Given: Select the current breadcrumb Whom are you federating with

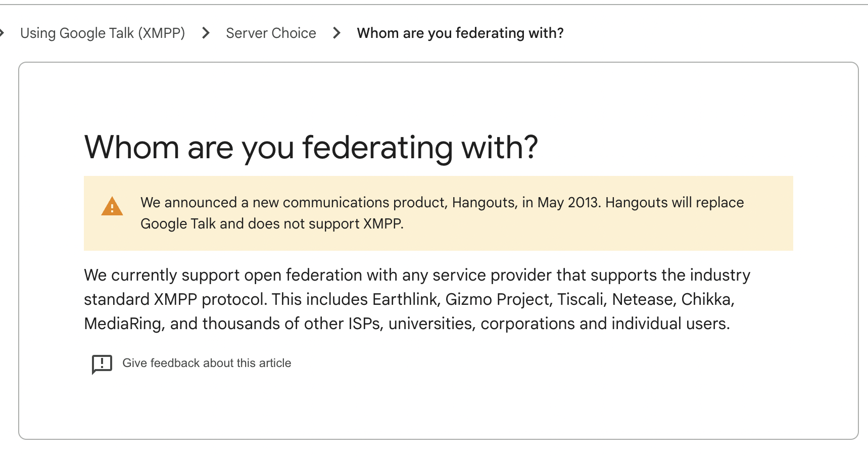Looking at the screenshot, I should 460,33.
